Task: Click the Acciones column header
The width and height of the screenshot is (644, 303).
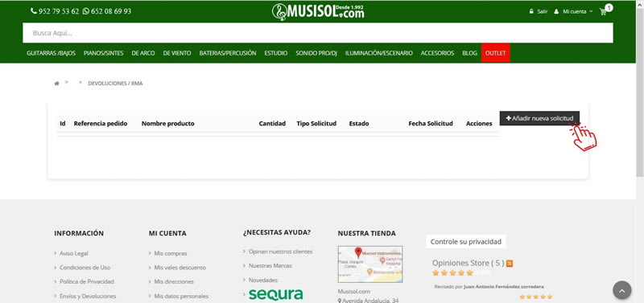Action: tap(479, 124)
